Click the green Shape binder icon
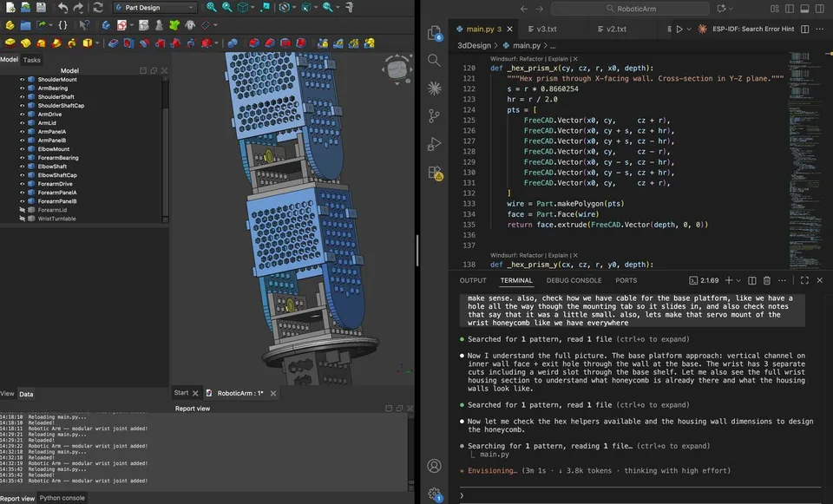The image size is (833, 504). click(174, 25)
